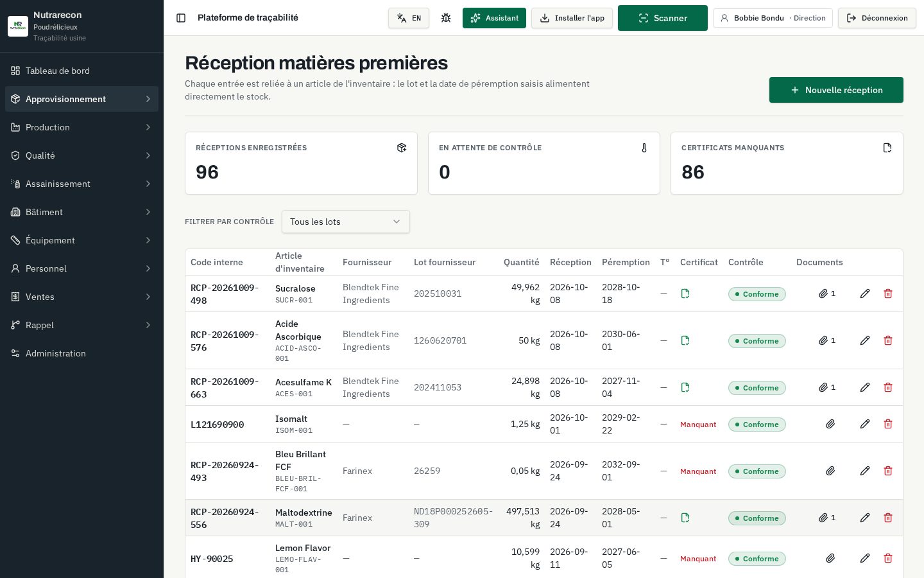This screenshot has width=924, height=578.
Task: Delete the Acide Ascorbique reception
Action: tap(888, 340)
